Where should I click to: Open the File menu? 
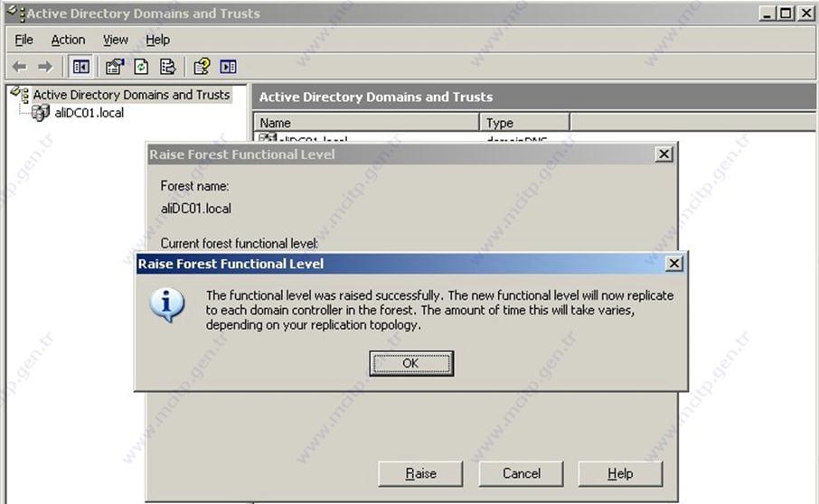tap(24, 40)
